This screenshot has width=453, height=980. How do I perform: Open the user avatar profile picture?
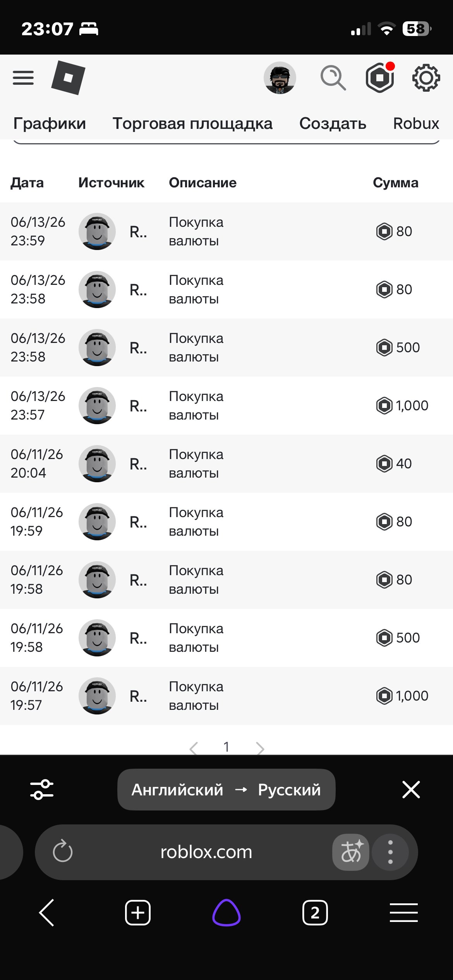[280, 78]
